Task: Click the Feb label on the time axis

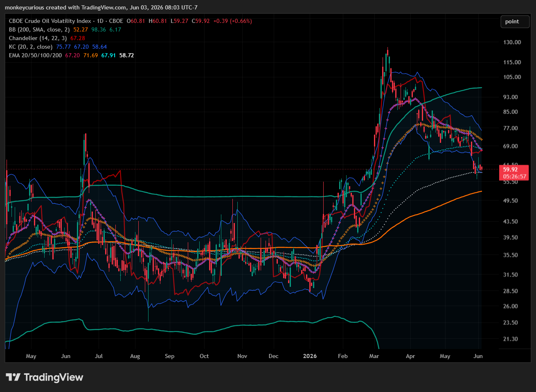Action: (x=343, y=356)
